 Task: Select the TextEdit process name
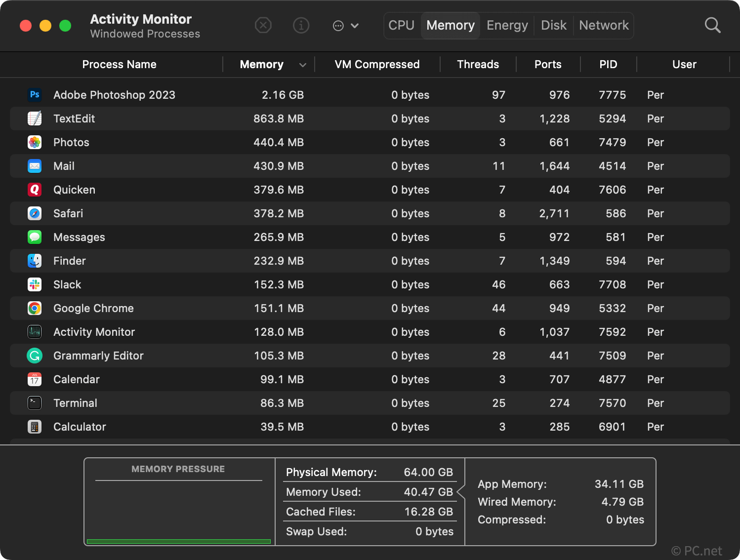click(74, 119)
